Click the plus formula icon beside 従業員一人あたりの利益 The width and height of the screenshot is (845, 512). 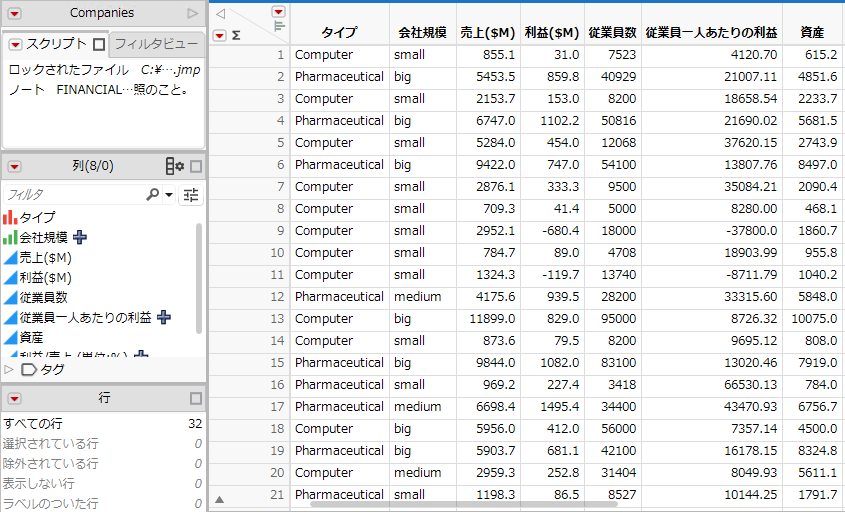(164, 317)
